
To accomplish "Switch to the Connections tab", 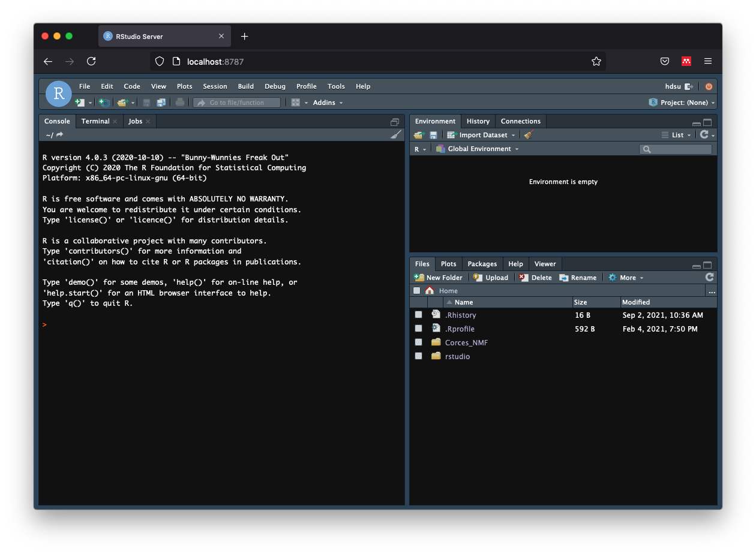I will click(521, 121).
